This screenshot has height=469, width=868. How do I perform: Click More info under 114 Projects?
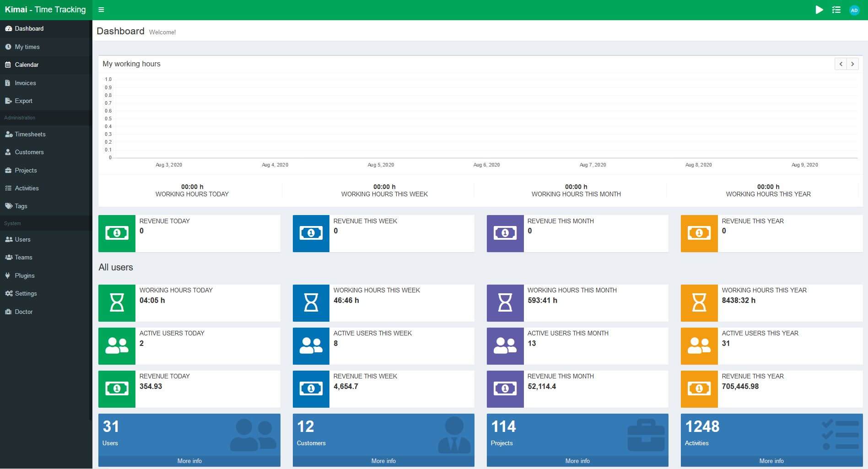tap(577, 461)
